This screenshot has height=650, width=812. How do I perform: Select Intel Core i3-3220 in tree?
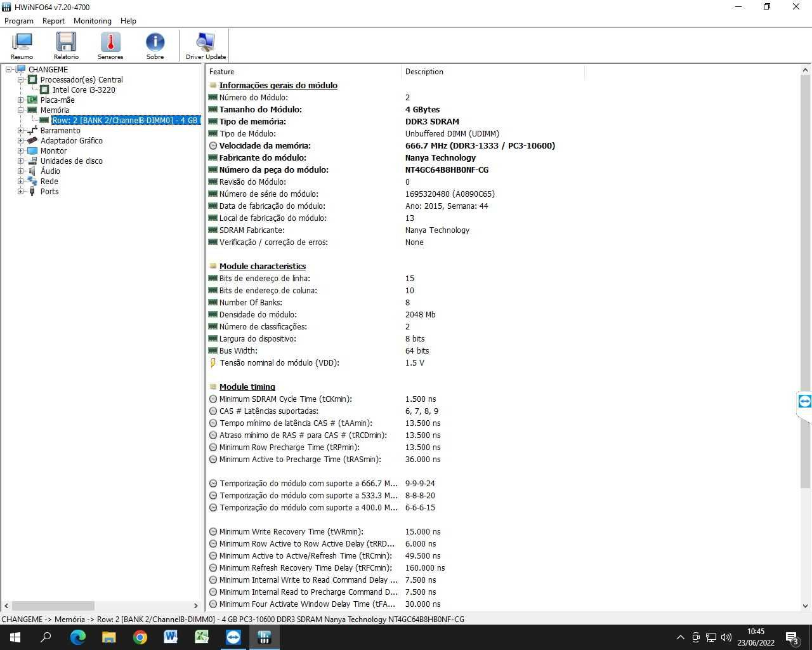pos(84,90)
